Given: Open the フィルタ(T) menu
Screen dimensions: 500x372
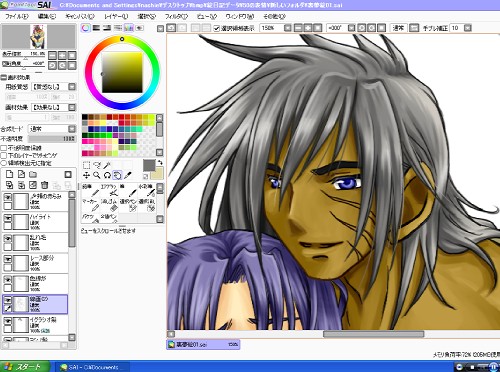Looking at the screenshot, I should (176, 16).
